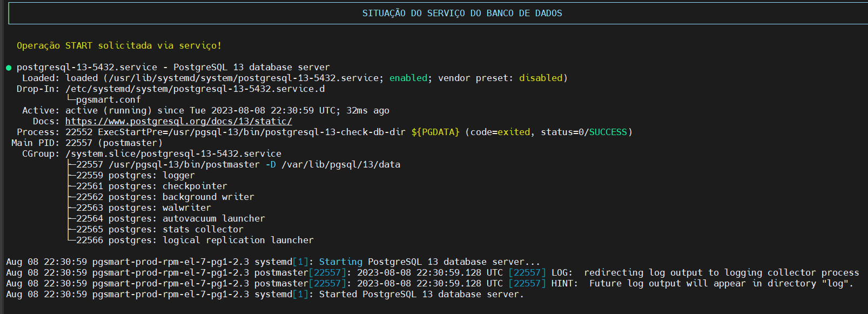The height and width of the screenshot is (314, 868).
Task: Select process row '22557 /usr/pgsql-13/bin/postmaster'
Action: tap(238, 164)
